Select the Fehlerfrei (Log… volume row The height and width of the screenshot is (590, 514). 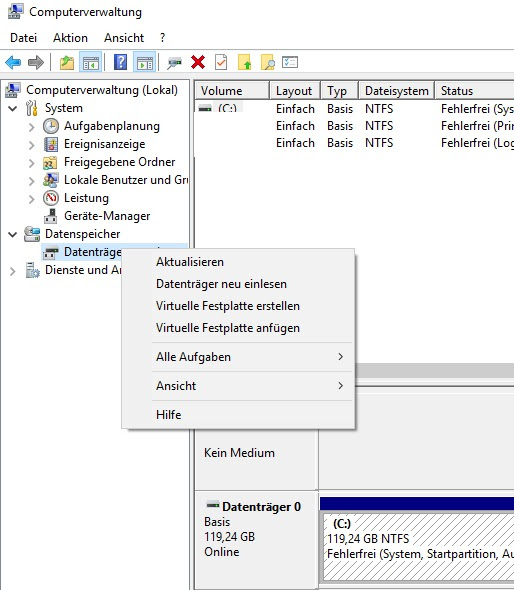click(x=354, y=143)
